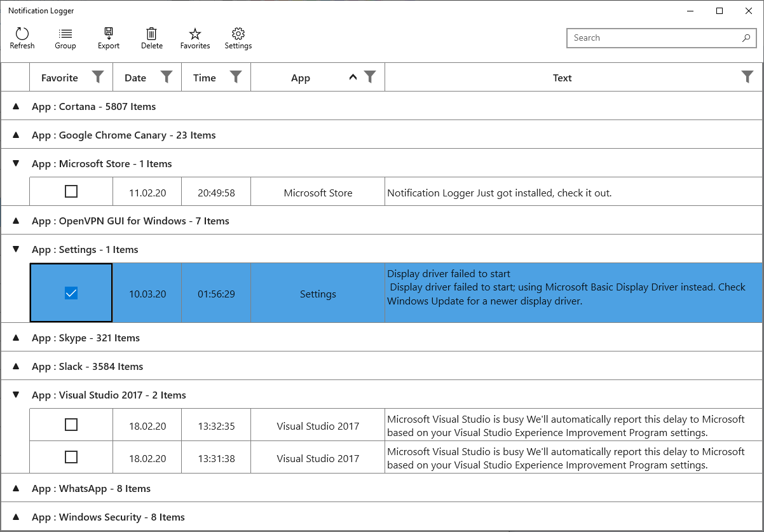764x532 pixels.
Task: Mark 13:32:35 Visual Studio notification as favorite
Action: [71, 425]
